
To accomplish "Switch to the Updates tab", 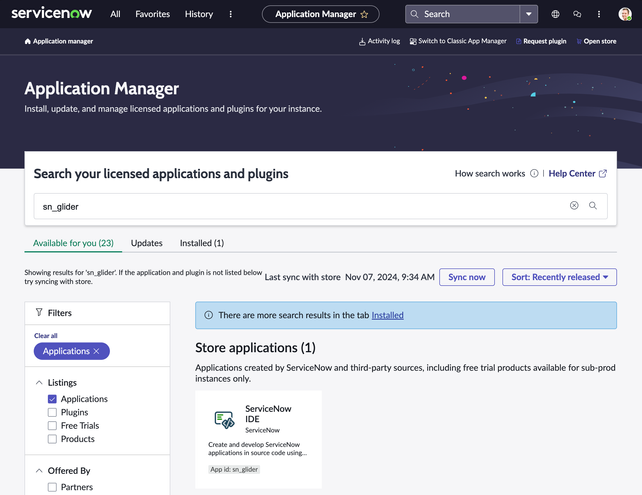I will tap(147, 243).
